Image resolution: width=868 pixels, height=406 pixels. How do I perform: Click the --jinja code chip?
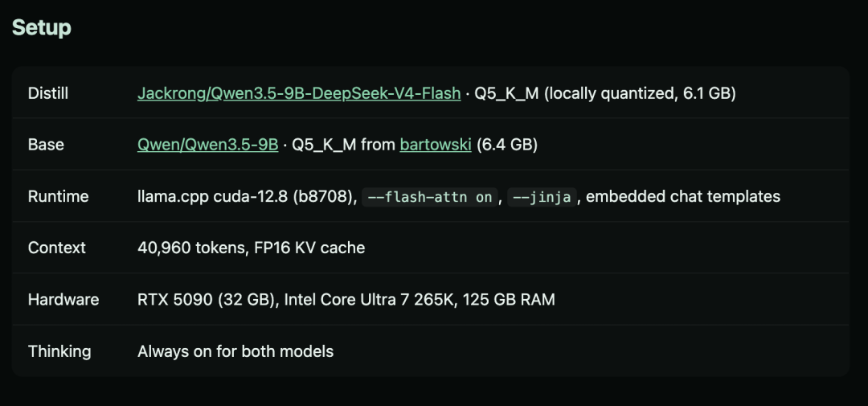tap(542, 197)
